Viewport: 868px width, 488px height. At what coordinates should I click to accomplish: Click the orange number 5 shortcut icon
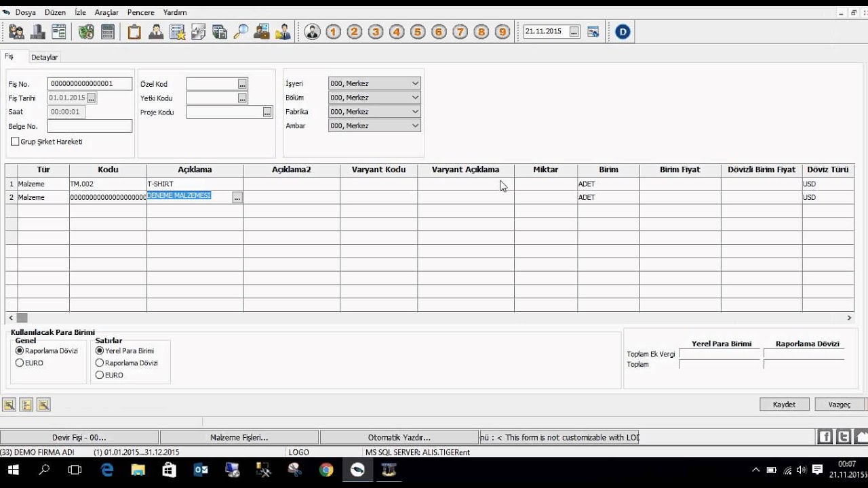coord(418,32)
